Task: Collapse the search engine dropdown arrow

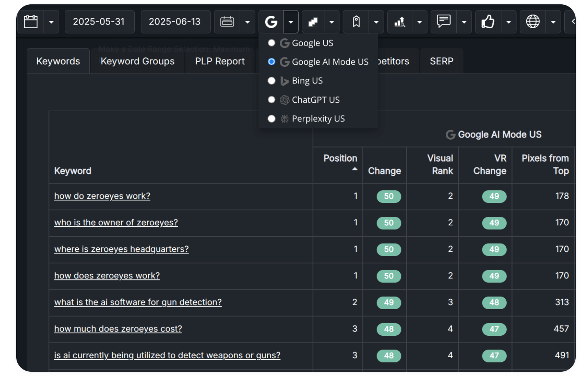Action: (291, 22)
